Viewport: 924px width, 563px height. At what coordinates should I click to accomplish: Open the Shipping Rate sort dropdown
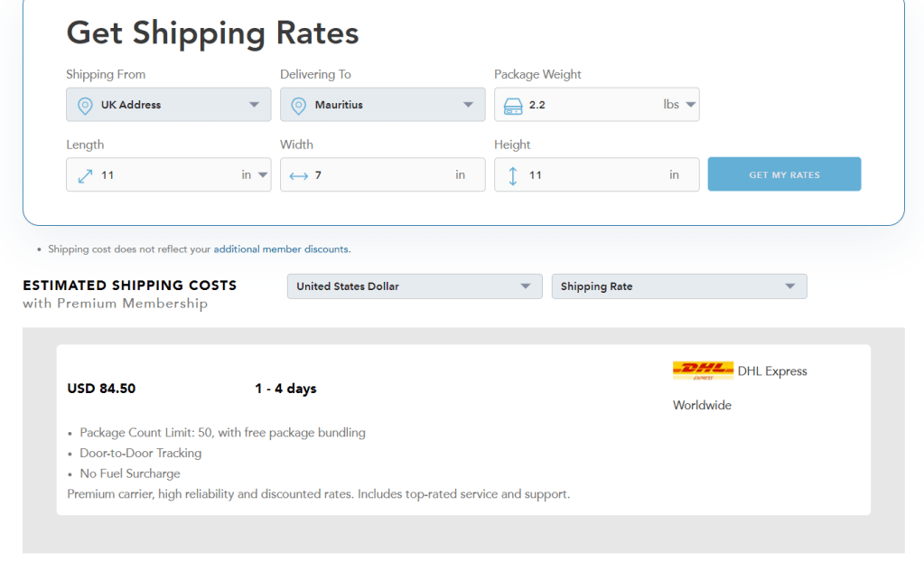678,286
